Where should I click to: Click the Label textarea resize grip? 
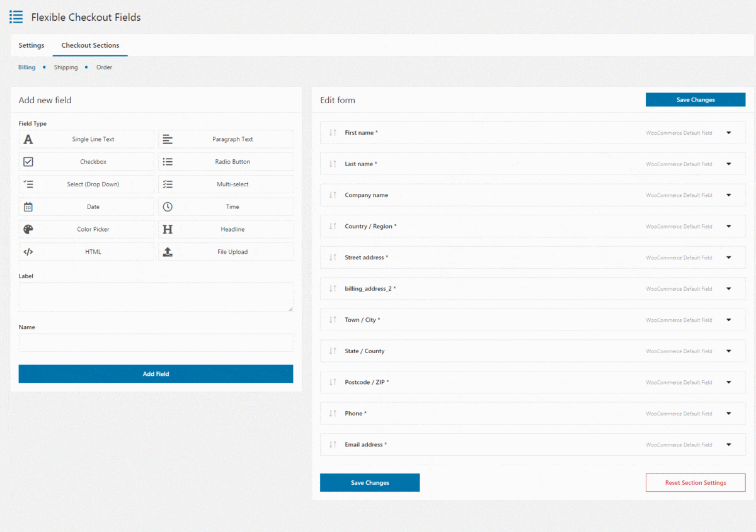click(x=290, y=309)
